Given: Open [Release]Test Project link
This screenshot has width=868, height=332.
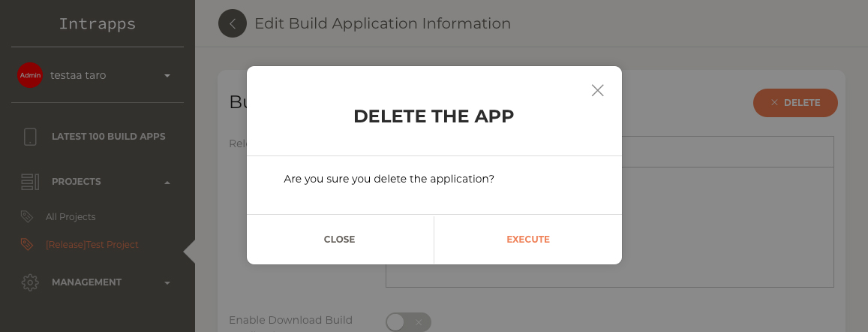Looking at the screenshot, I should point(92,244).
